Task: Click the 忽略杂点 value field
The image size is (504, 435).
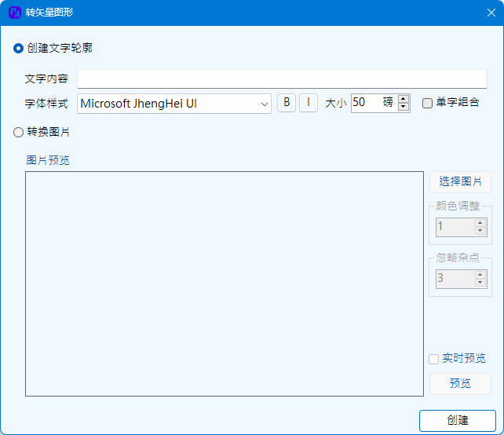Action: coord(455,279)
